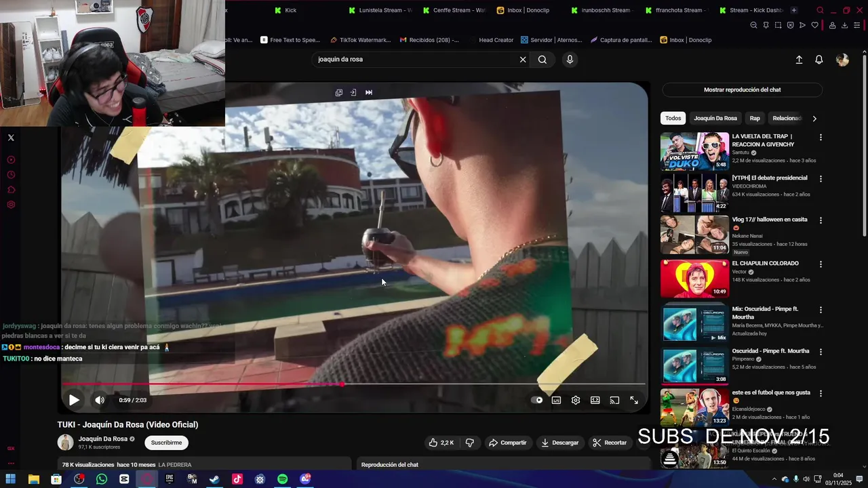
Task: Open the YouTube account avatar menu
Action: click(842, 60)
